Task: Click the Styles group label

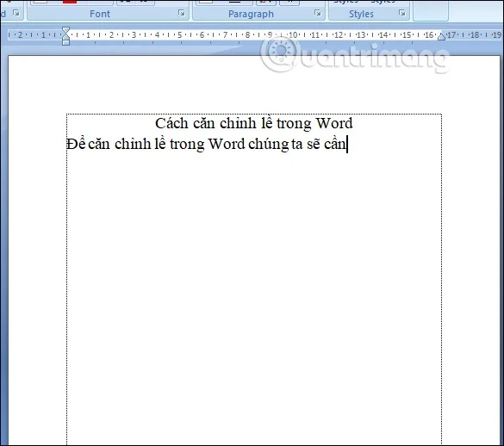Action: pos(361,14)
